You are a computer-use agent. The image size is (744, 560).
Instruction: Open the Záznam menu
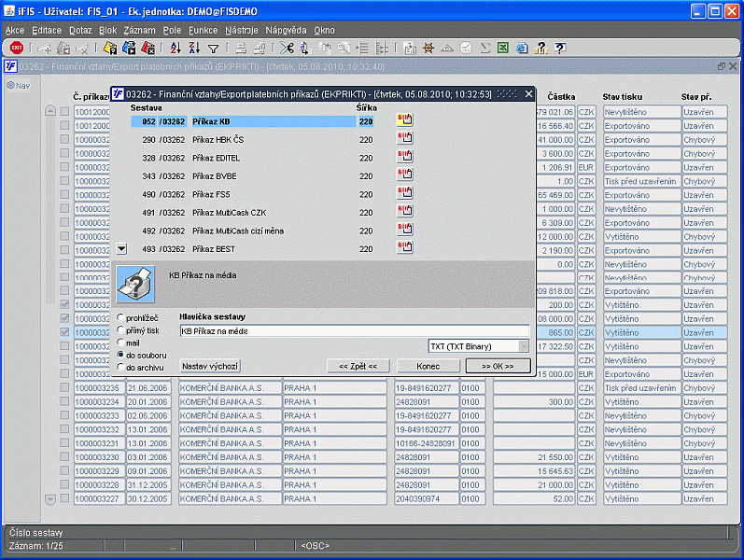pyautogui.click(x=139, y=31)
